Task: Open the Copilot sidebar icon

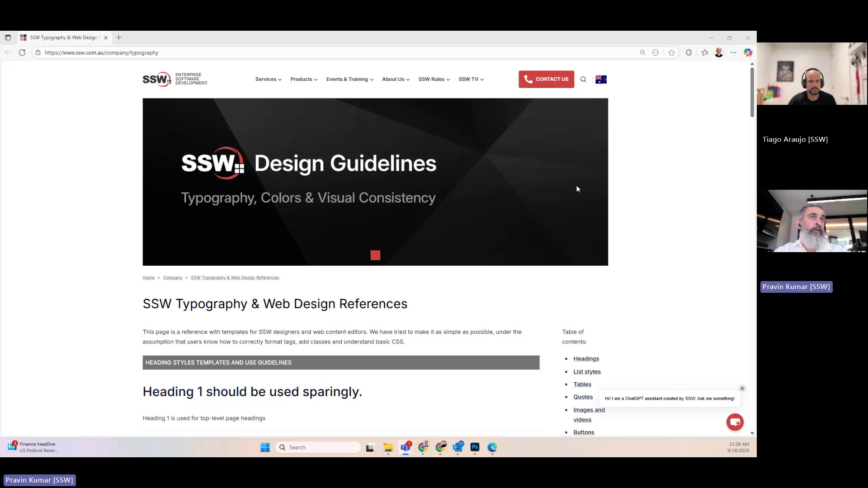Action: pyautogui.click(x=748, y=52)
